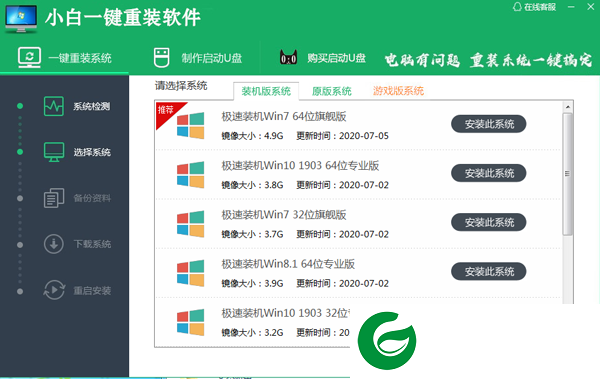Contact 在线客服 support

(535, 7)
